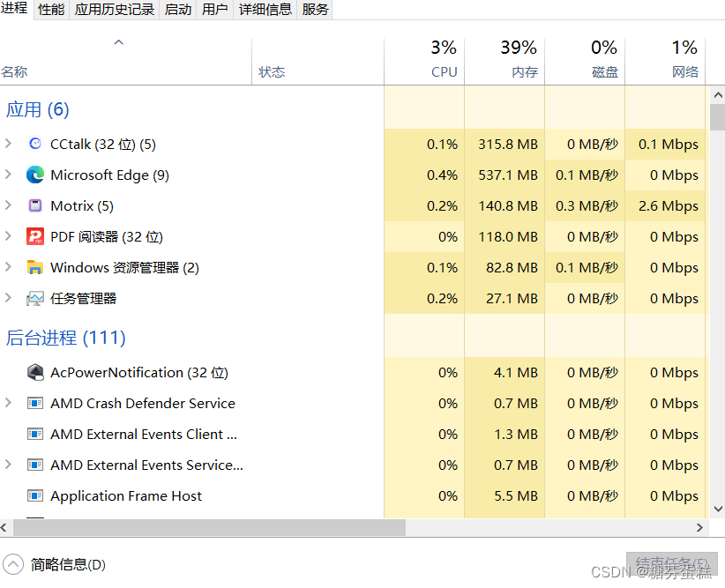
Task: Click the 简略信息(D) link
Action: 68,564
